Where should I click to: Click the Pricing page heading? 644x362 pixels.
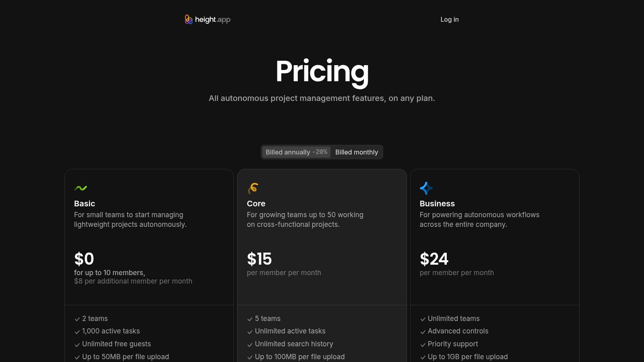[322, 72]
